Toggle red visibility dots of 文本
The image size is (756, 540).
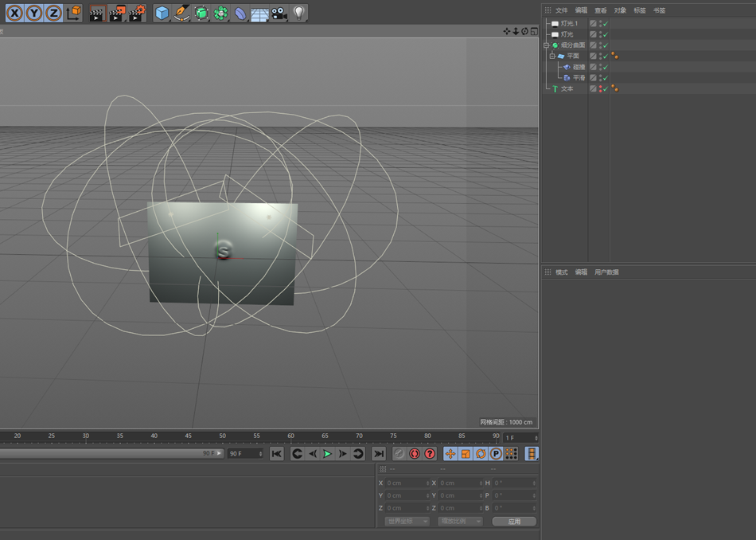point(600,88)
